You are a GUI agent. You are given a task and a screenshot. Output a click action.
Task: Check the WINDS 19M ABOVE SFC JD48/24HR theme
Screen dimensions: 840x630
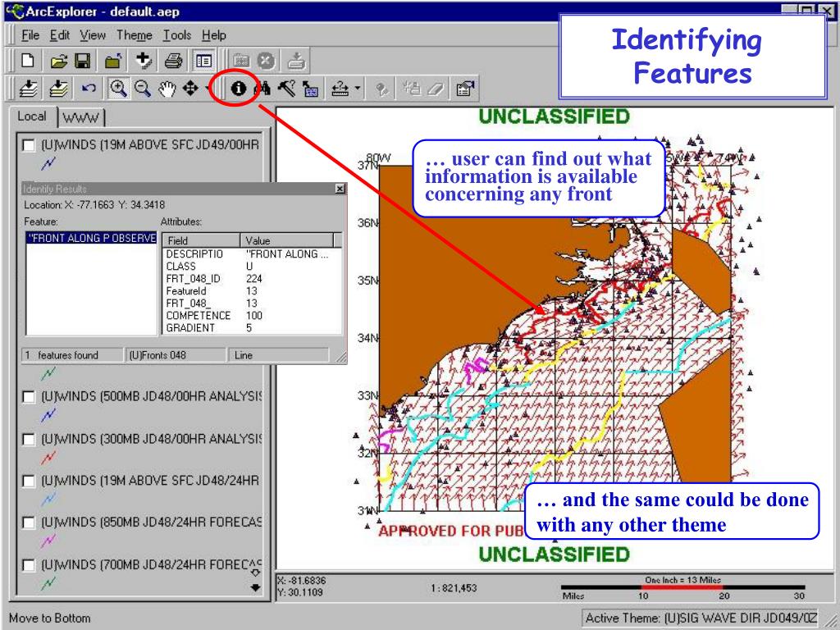pos(29,481)
